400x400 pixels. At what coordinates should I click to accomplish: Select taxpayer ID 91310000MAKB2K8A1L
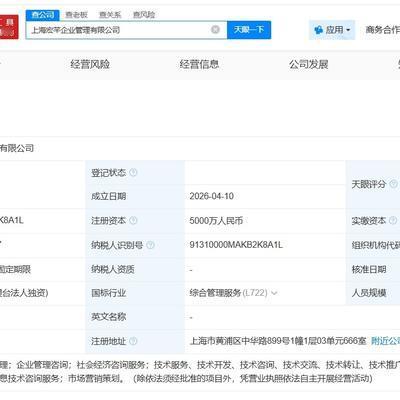[236, 245]
